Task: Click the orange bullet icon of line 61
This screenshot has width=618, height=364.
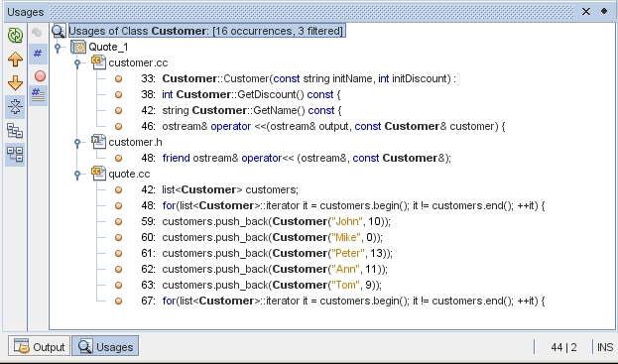Action: (118, 253)
